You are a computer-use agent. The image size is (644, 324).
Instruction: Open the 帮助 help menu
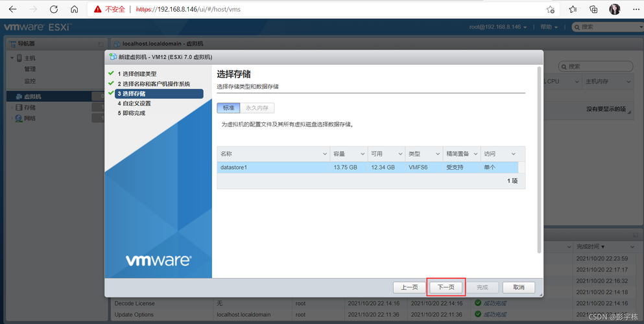click(x=551, y=27)
